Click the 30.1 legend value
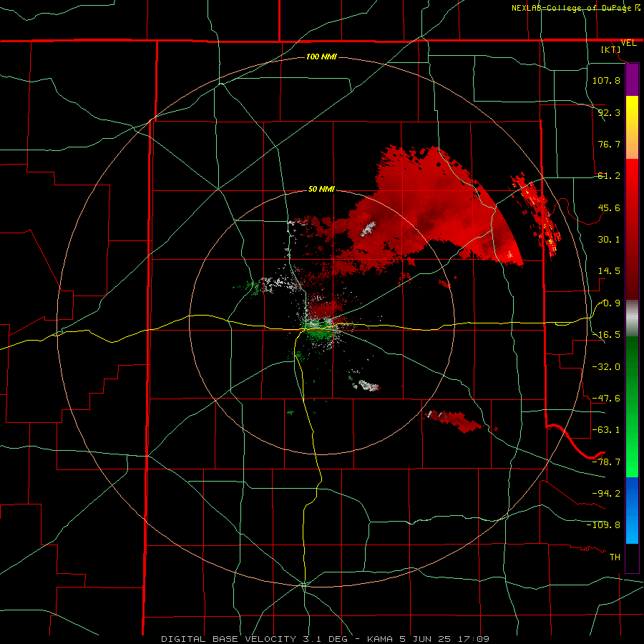Screen dimensions: 644x644 [x=609, y=240]
